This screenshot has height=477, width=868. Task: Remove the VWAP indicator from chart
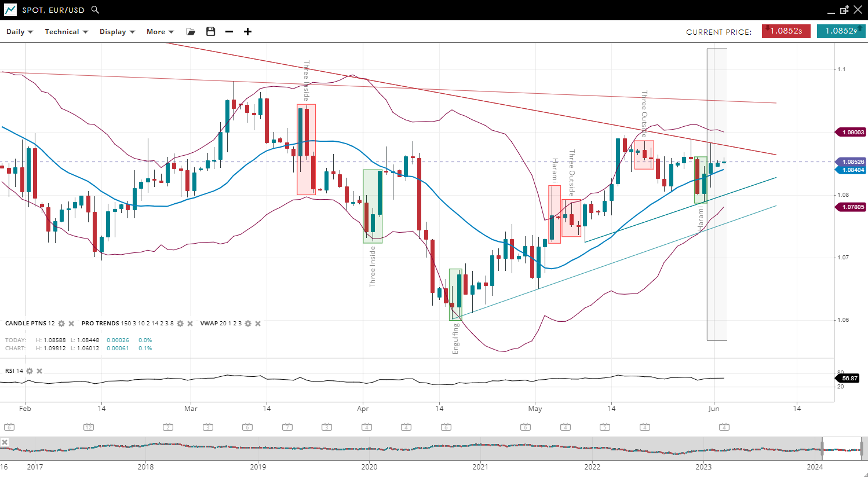[x=258, y=324]
